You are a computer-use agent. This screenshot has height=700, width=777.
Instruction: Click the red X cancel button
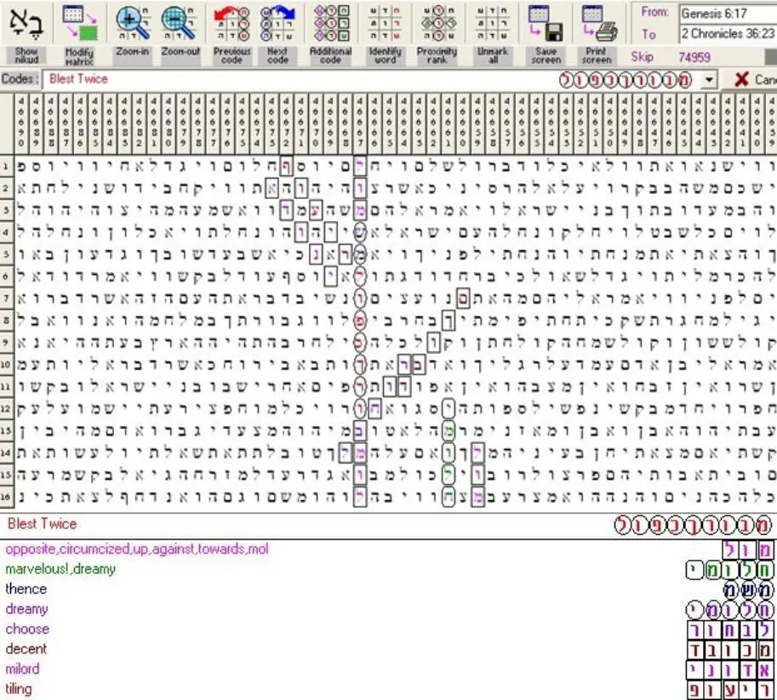pyautogui.click(x=741, y=79)
